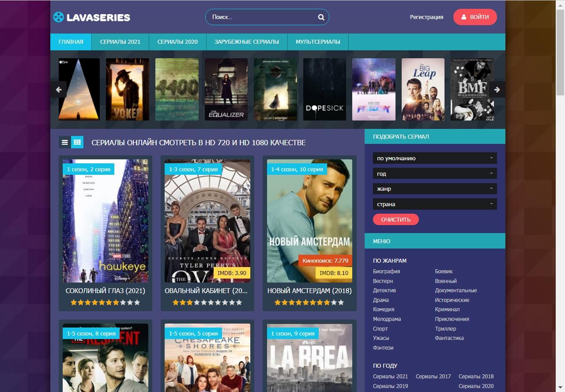Switch to grid view layout
This screenshot has height=392, width=565.
click(77, 142)
